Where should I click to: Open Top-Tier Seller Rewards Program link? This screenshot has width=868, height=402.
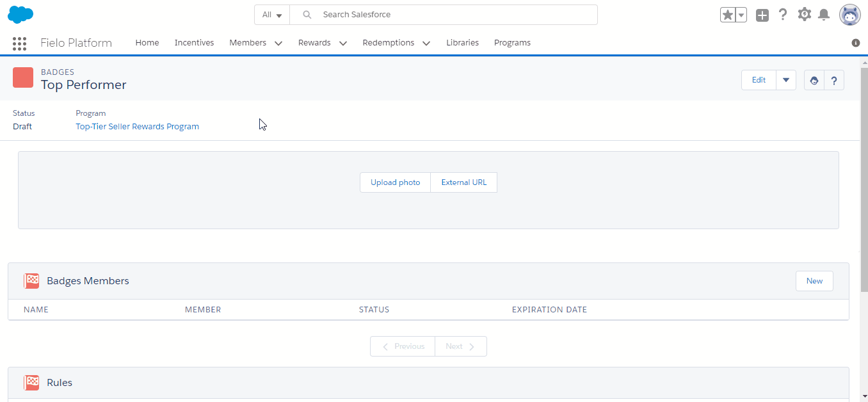tap(138, 127)
